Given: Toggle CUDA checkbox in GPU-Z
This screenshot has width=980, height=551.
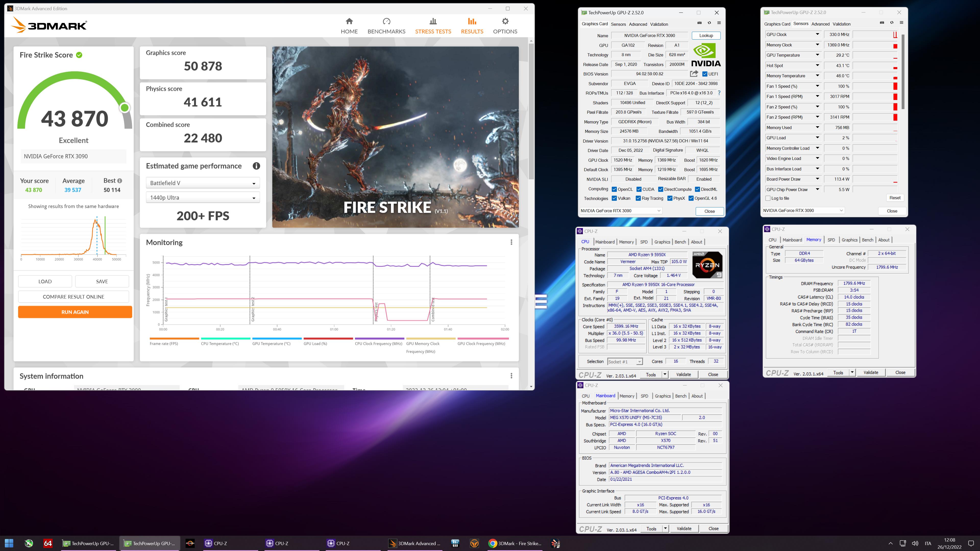Looking at the screenshot, I should [x=639, y=189].
